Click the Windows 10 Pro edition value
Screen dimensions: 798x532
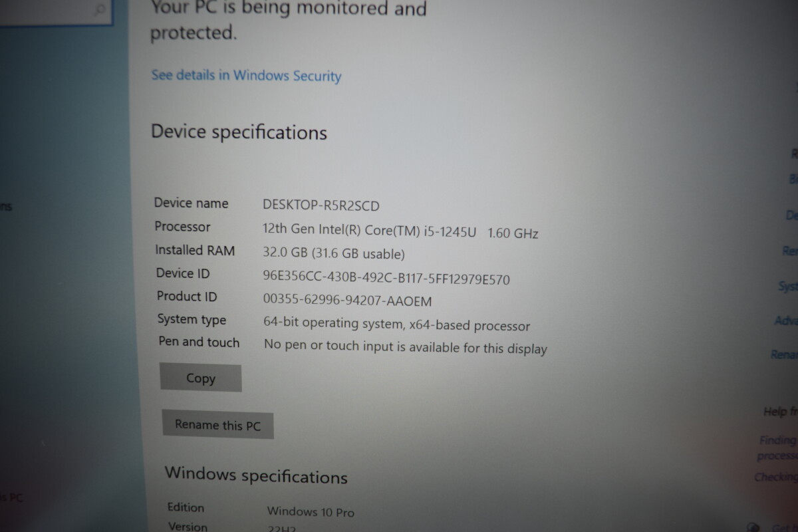(x=311, y=511)
